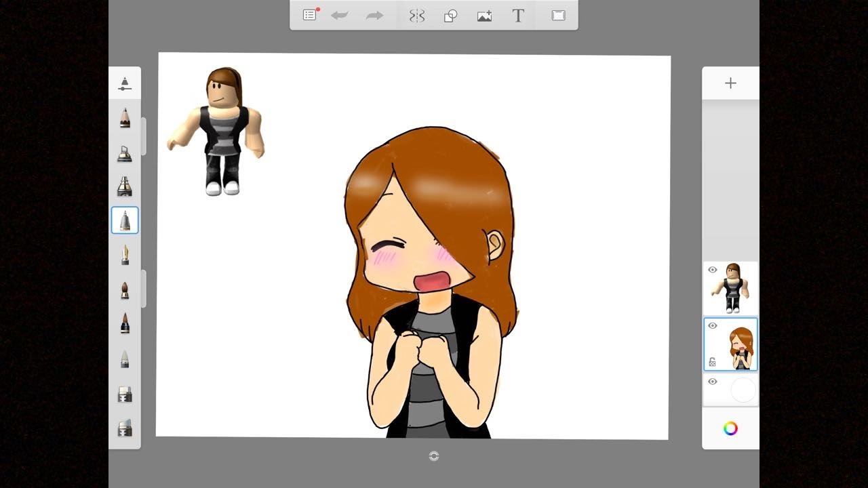Tap the canvas rotation reset icon
This screenshot has width=868, height=488.
434,456
